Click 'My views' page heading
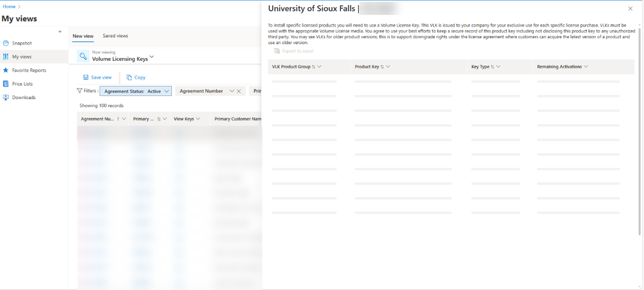The height and width of the screenshot is (290, 644). click(x=19, y=18)
